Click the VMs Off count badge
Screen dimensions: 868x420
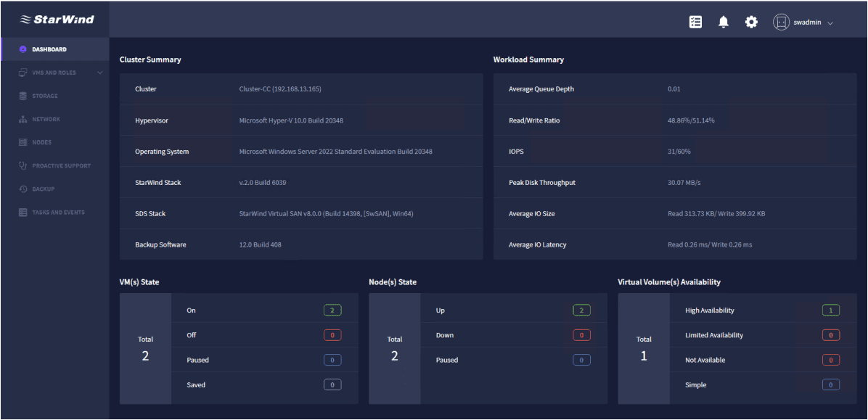(x=332, y=335)
